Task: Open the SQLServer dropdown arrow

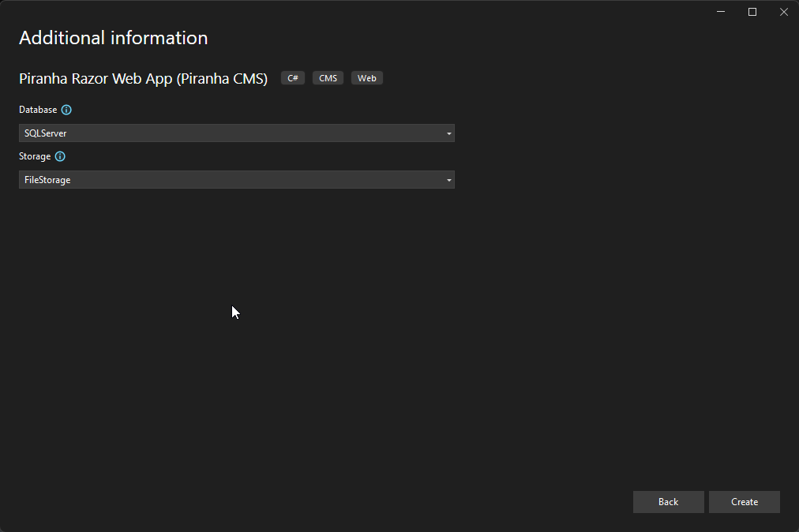Action: point(448,133)
